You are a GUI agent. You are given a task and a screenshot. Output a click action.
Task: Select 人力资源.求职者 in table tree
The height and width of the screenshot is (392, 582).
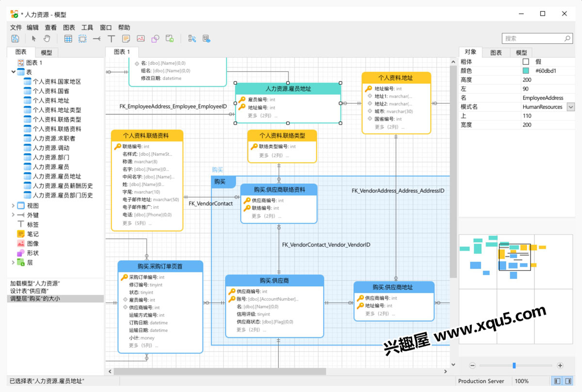[x=54, y=138]
